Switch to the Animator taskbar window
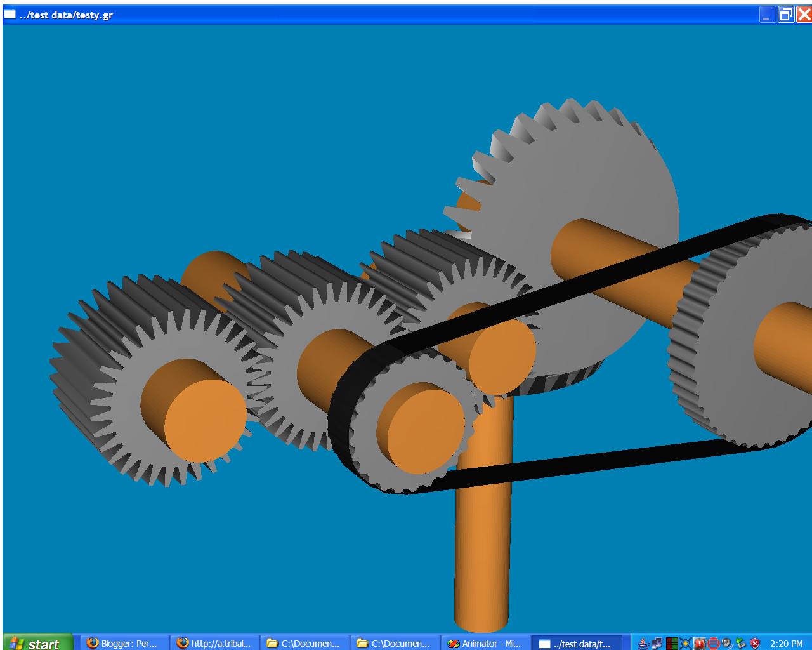This screenshot has height=650, width=812. coord(485,642)
